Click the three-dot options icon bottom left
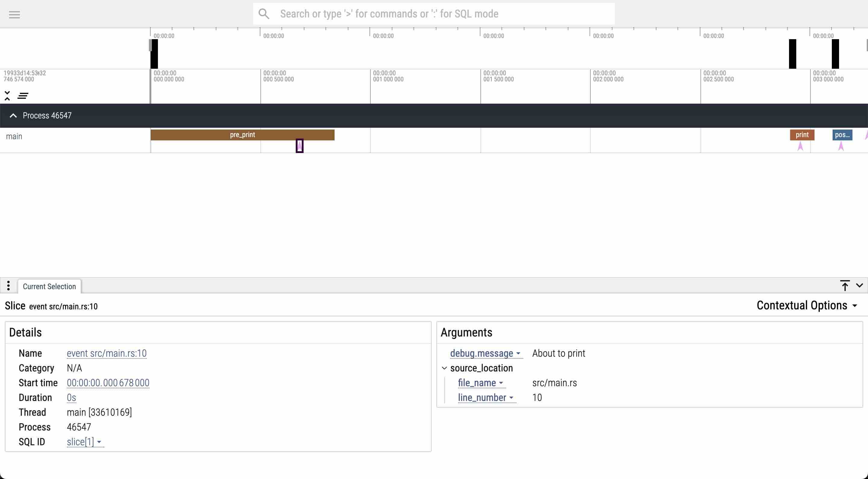Image resolution: width=868 pixels, height=479 pixels. (x=8, y=286)
